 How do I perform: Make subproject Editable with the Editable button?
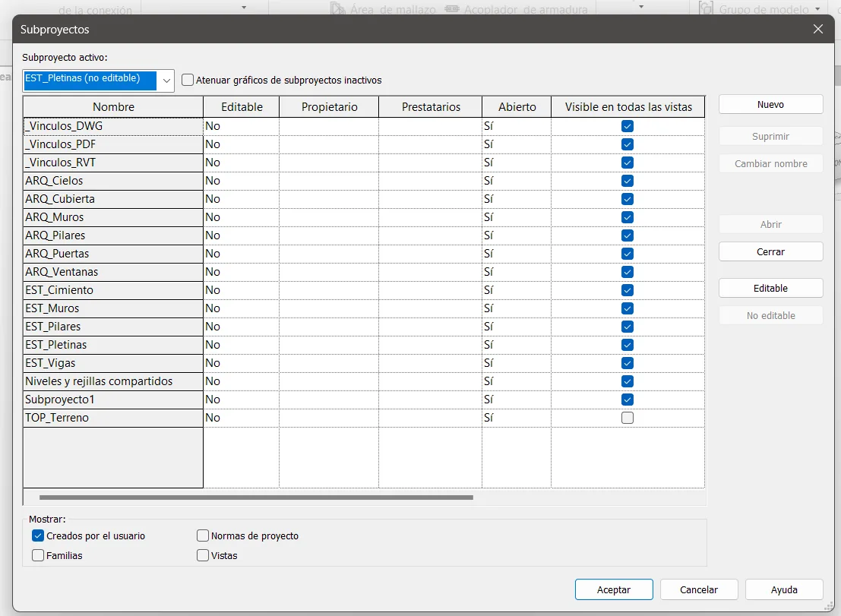(771, 289)
